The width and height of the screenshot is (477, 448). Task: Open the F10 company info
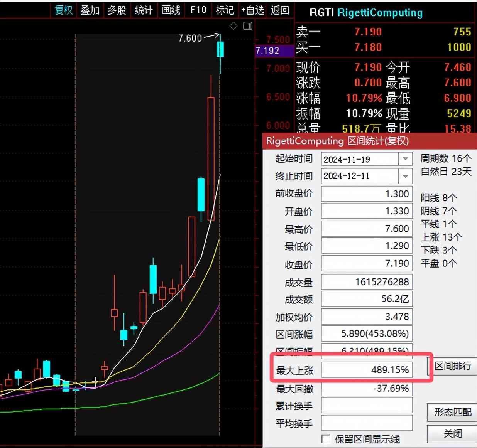point(198,10)
